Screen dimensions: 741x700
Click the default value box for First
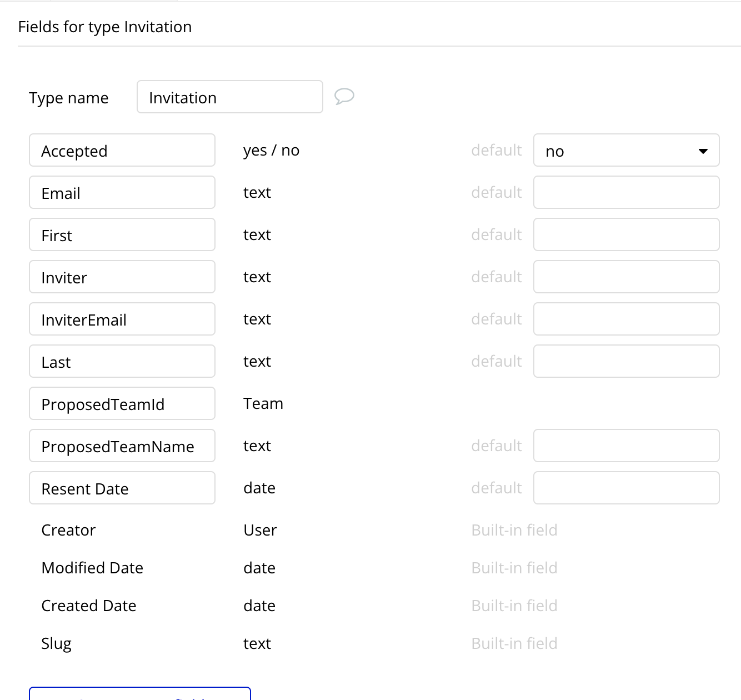coord(626,235)
